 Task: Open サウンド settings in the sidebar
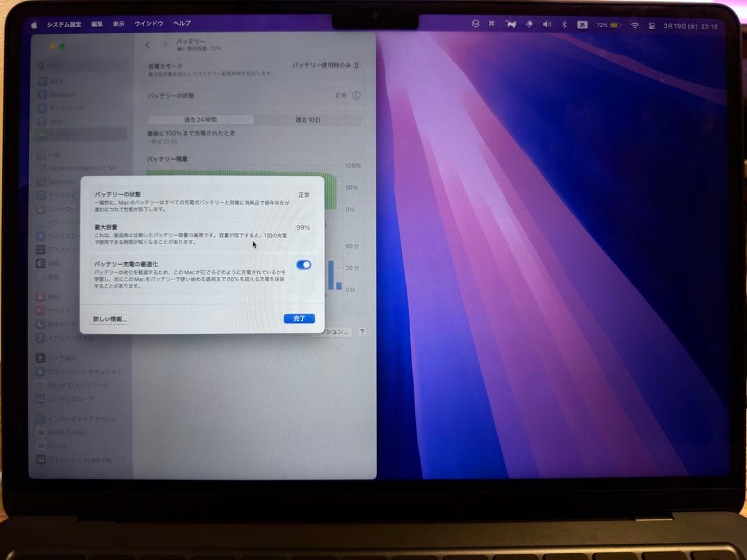point(58,309)
